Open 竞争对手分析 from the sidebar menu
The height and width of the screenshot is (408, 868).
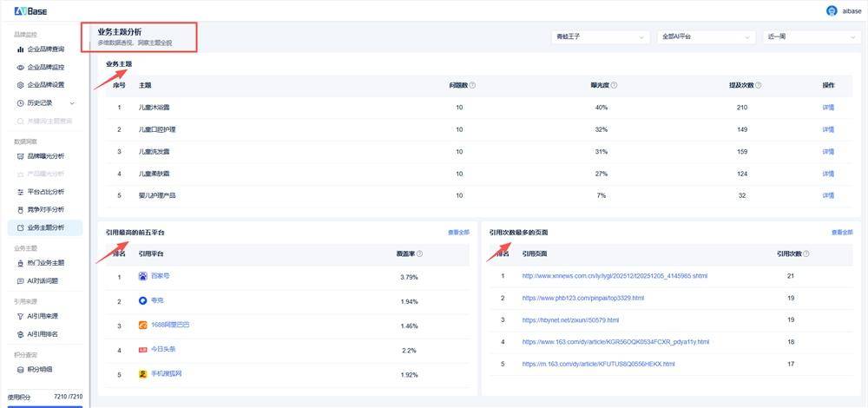tap(45, 210)
